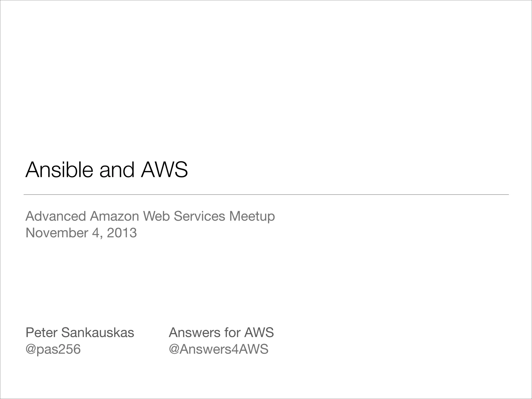This screenshot has width=532, height=399.
Task: Click the horizontal divider line under the title
Action: point(266,194)
